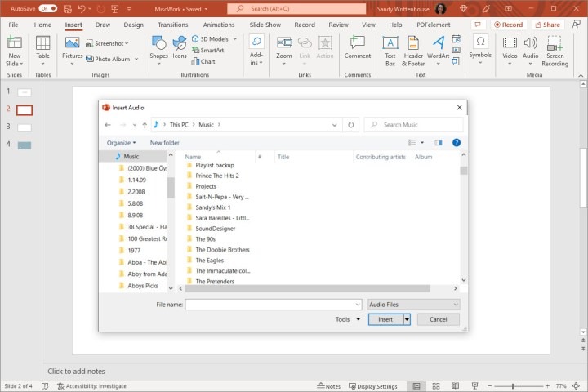This screenshot has height=392, width=588.
Task: Click the Zoom links tool
Action: point(284,50)
